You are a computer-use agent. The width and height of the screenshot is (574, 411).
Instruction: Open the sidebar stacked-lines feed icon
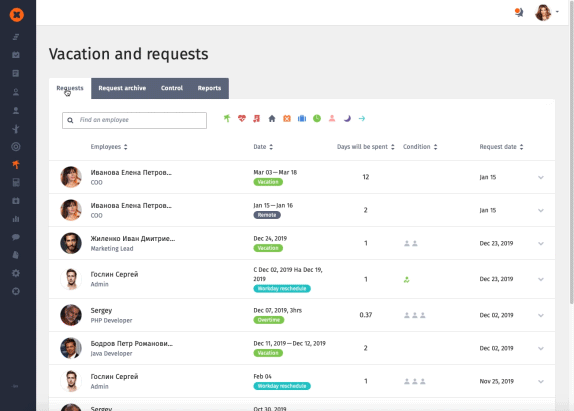click(16, 37)
